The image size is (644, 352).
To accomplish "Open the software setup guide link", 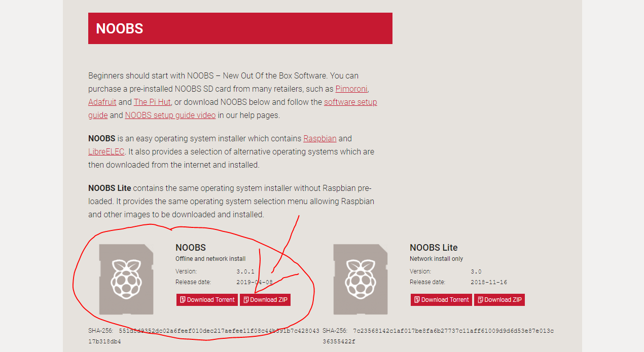I will 350,102.
